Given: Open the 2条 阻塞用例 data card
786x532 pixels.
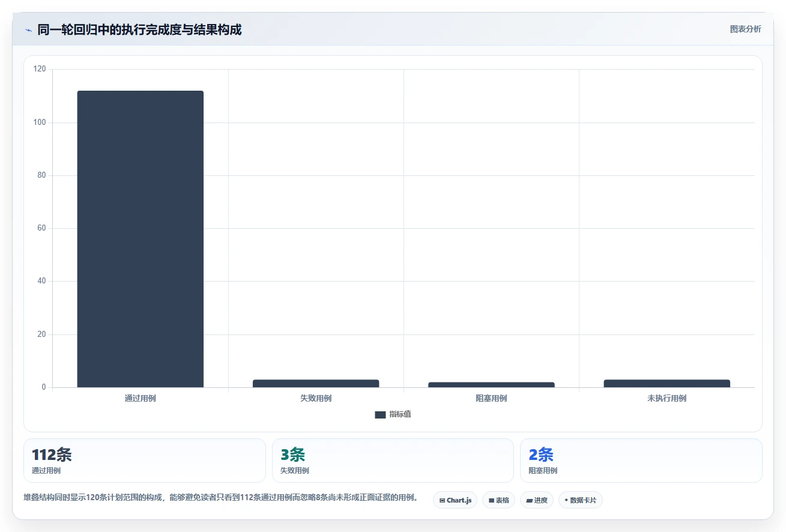Looking at the screenshot, I should click(x=641, y=461).
